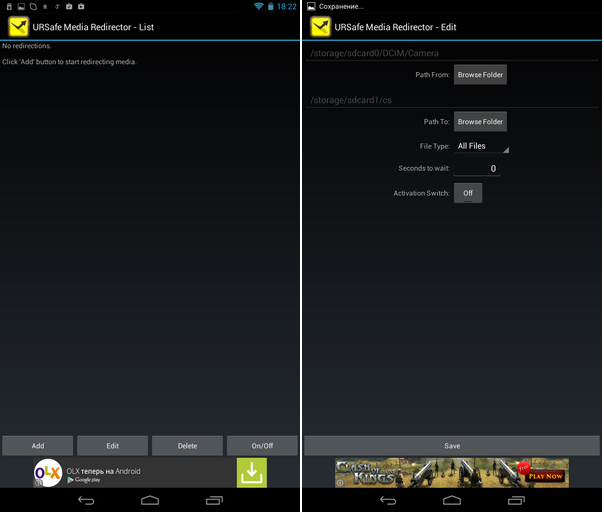This screenshot has height=512, width=604.
Task: Open the File Type All Files dropdown
Action: point(482,146)
